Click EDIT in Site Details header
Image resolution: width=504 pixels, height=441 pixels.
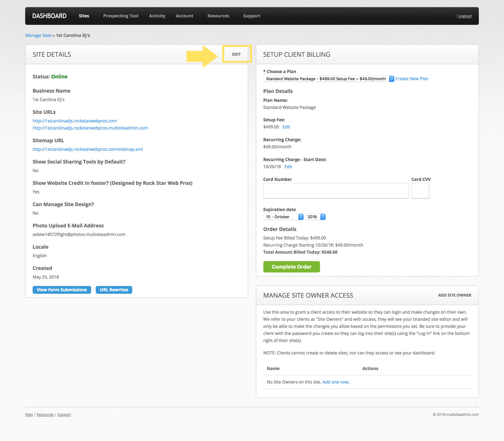(x=236, y=54)
